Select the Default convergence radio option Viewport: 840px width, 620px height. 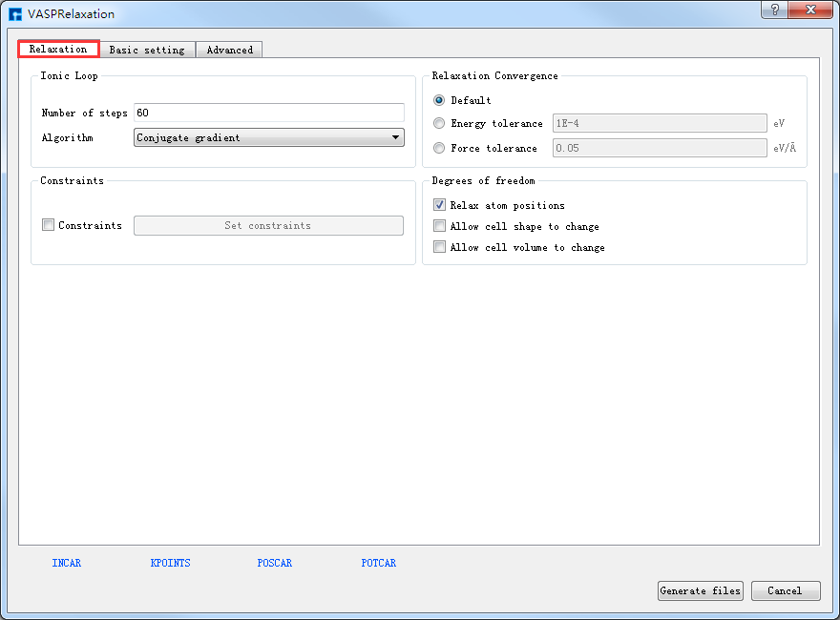click(439, 100)
